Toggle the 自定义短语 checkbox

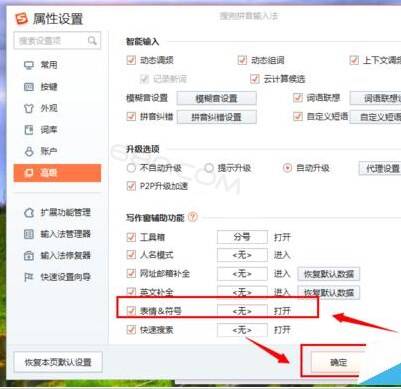point(298,116)
